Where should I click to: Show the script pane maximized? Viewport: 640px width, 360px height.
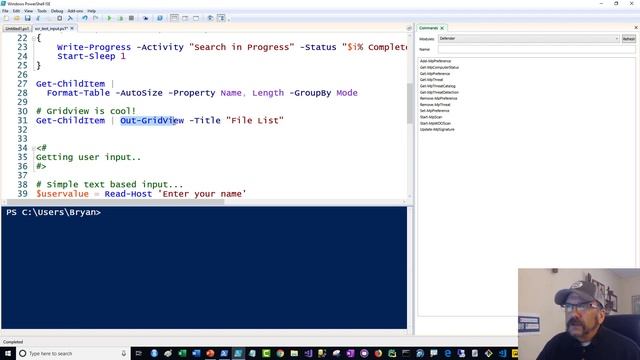point(196,18)
